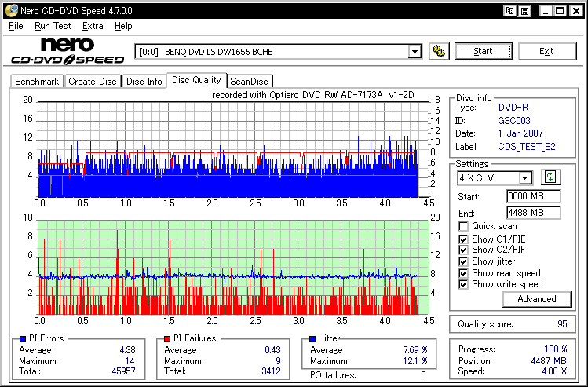Click the blue PI Errors legend swatch
The height and width of the screenshot is (387, 588).
click(23, 338)
